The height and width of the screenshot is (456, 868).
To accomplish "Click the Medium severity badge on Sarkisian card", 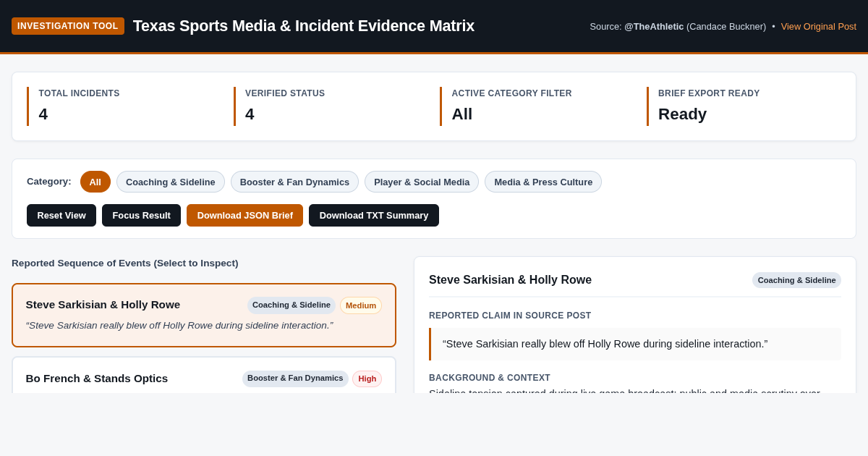I will click(361, 305).
